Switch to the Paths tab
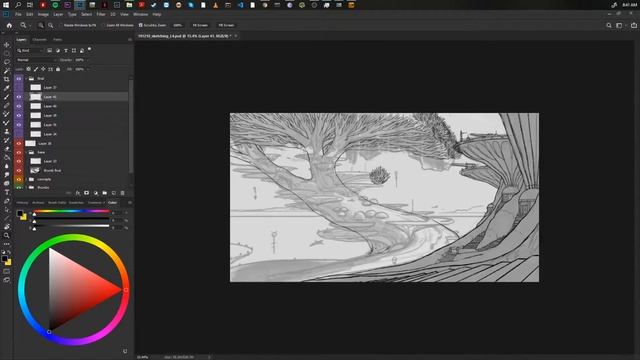 [58, 40]
